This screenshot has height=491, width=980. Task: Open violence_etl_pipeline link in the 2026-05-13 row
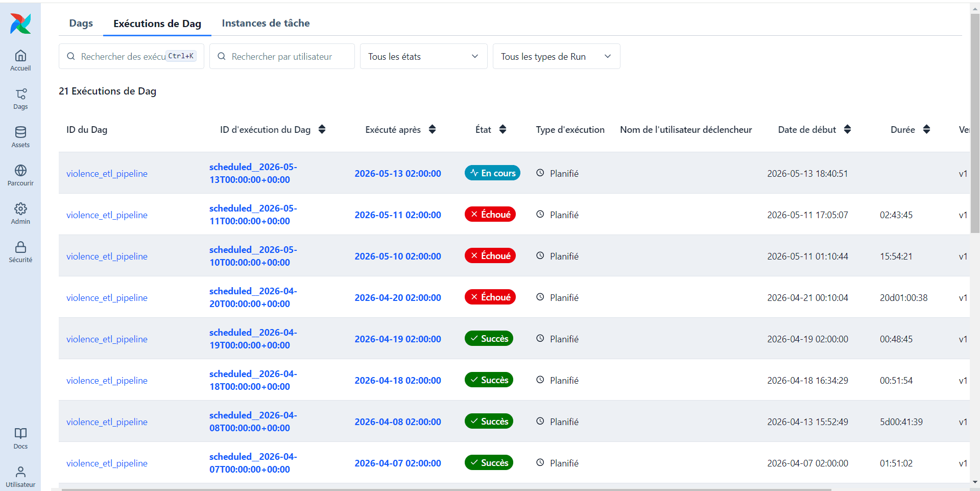tap(107, 173)
